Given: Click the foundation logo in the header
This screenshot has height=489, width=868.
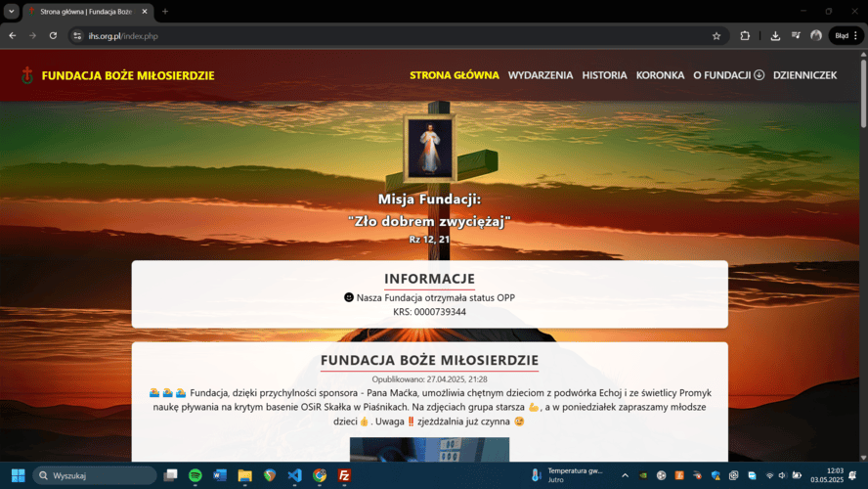Looking at the screenshot, I should (27, 75).
